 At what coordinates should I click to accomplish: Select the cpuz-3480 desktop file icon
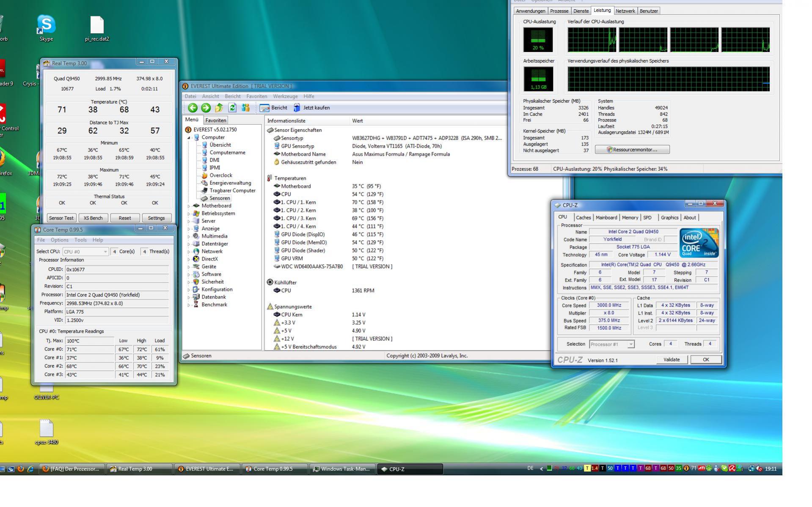point(47,432)
